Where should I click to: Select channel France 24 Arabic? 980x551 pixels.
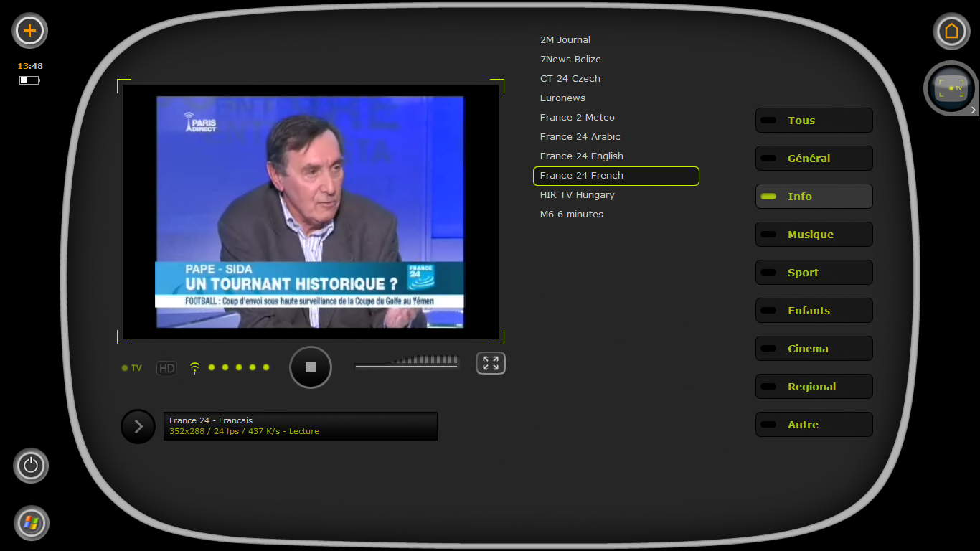click(580, 137)
